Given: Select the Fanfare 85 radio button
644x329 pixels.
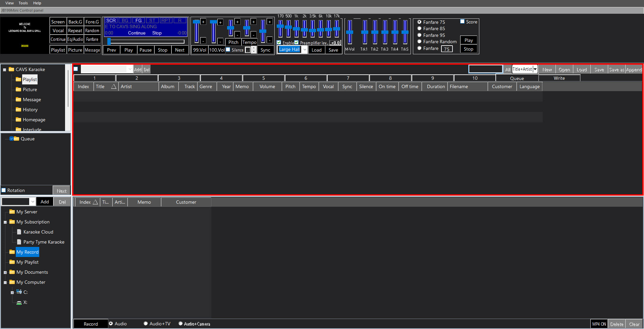Looking at the screenshot, I should point(419,28).
